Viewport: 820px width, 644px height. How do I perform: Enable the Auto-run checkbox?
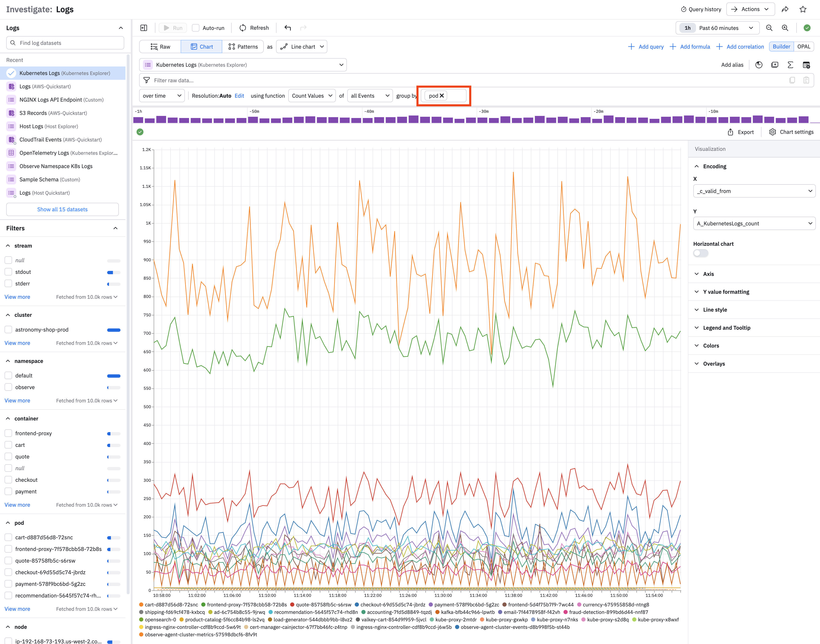(x=196, y=28)
